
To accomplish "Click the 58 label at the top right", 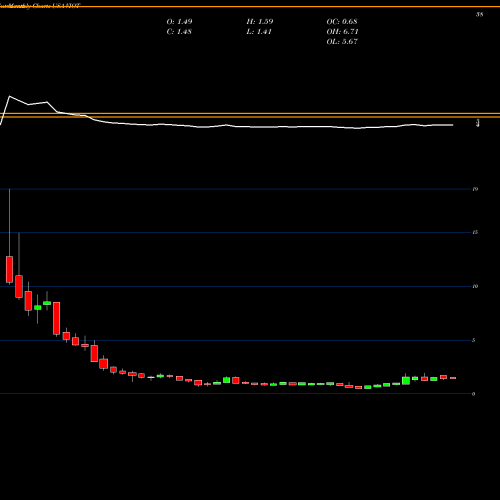I will (x=480, y=15).
